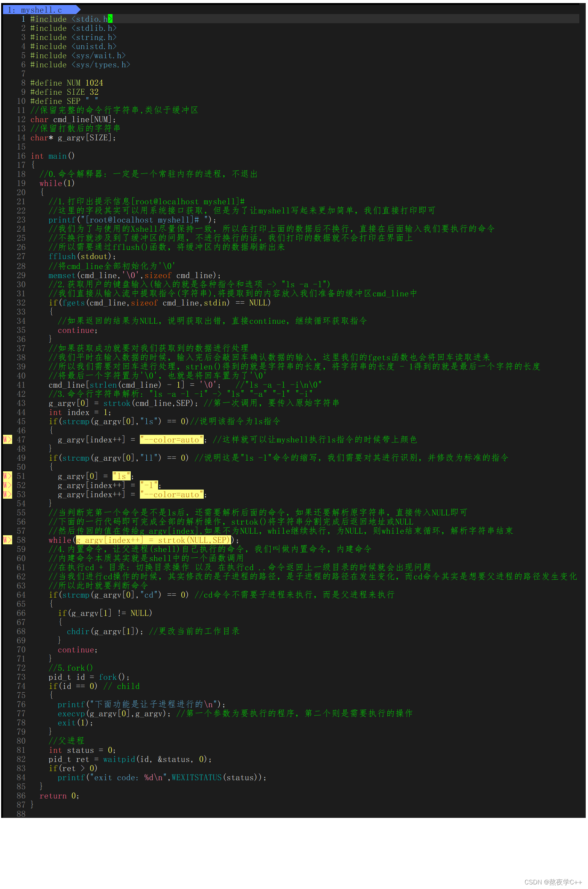Click 'int main()' function header
588x889 pixels.
click(52, 156)
